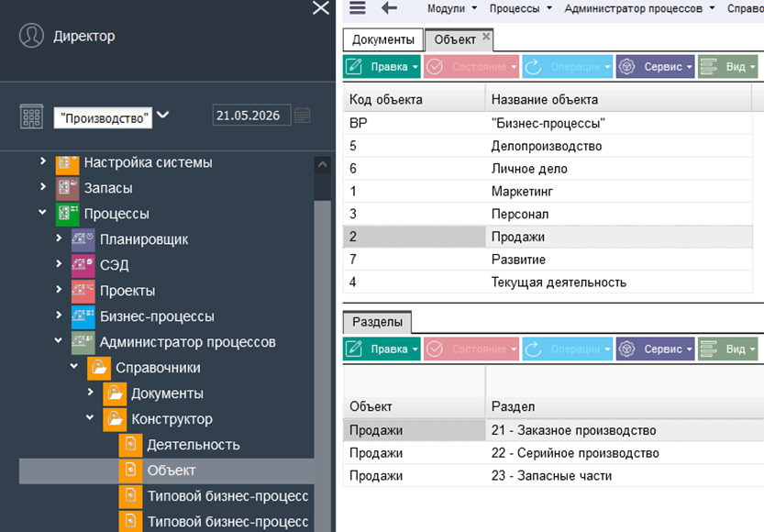Click the upper Сервис gear icon
764x532 pixels.
626,67
